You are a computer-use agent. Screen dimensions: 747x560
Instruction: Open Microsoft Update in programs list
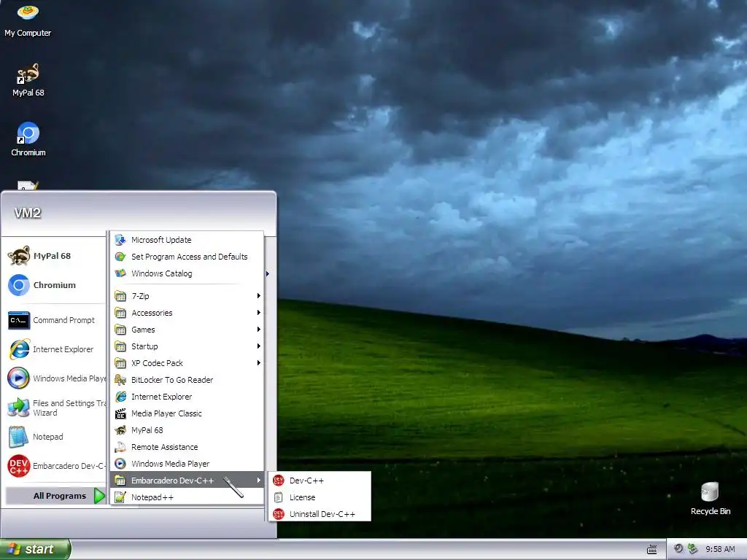tap(187, 240)
